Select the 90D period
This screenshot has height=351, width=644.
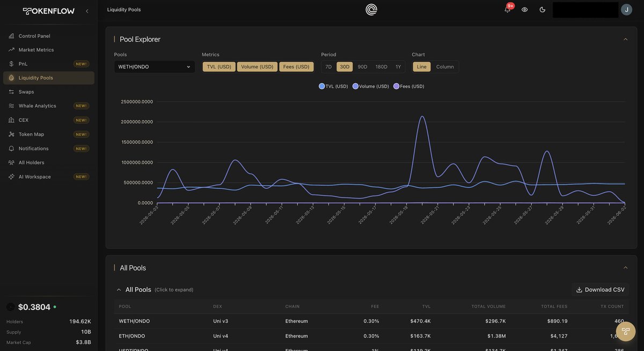click(363, 67)
